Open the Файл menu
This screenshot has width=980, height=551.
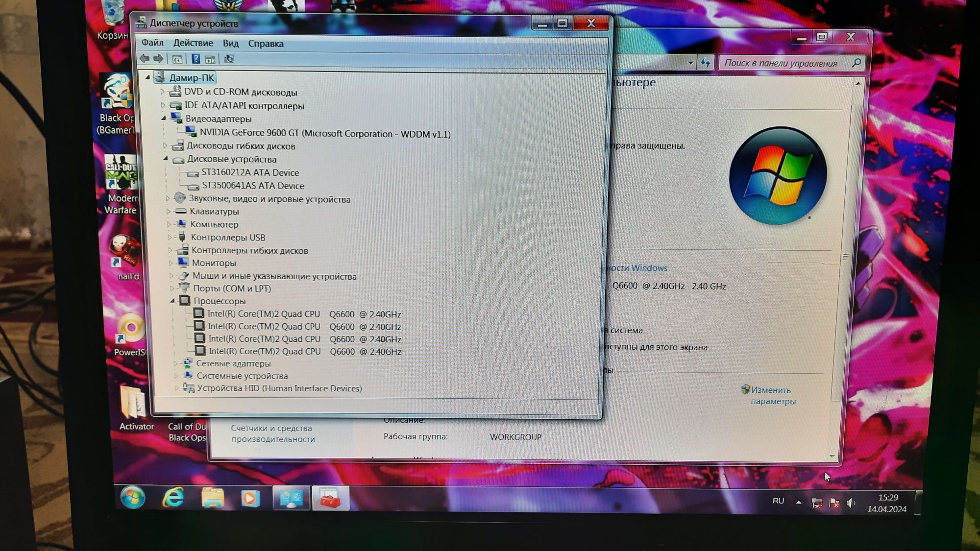(x=152, y=43)
